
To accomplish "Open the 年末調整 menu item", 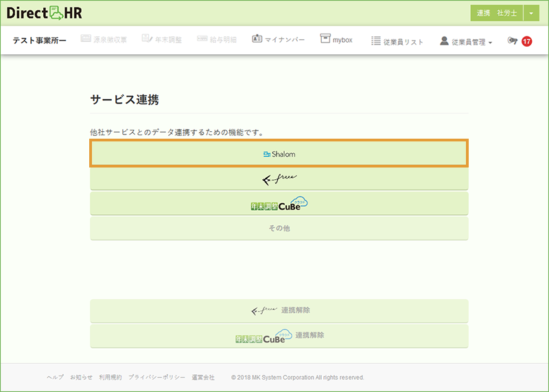I will tap(162, 39).
